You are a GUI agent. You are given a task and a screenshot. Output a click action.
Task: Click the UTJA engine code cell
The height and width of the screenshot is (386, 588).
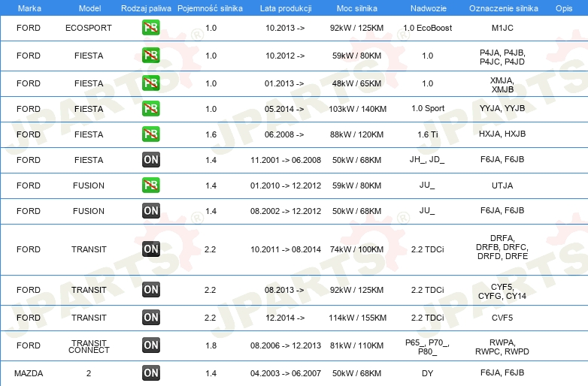(x=502, y=185)
